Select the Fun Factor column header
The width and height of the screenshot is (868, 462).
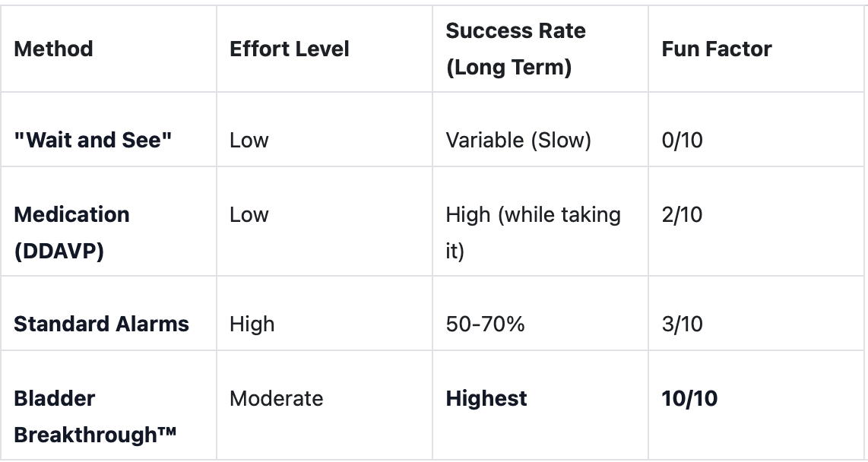(x=716, y=49)
